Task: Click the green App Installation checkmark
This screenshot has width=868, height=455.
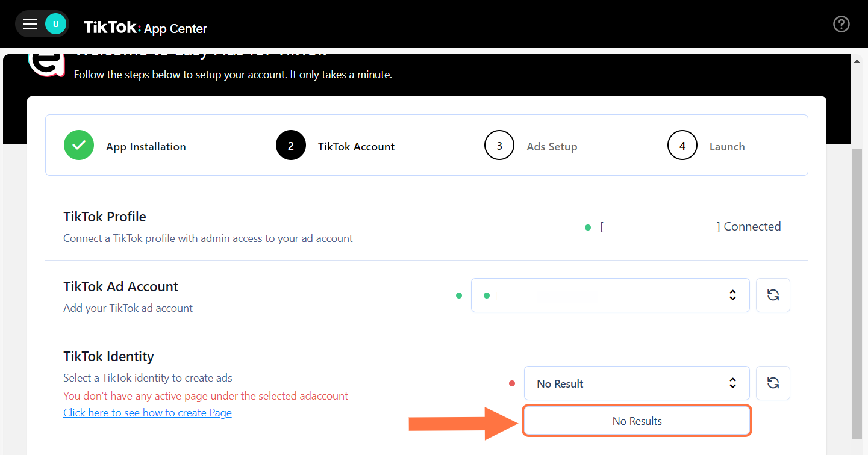Action: (x=79, y=145)
